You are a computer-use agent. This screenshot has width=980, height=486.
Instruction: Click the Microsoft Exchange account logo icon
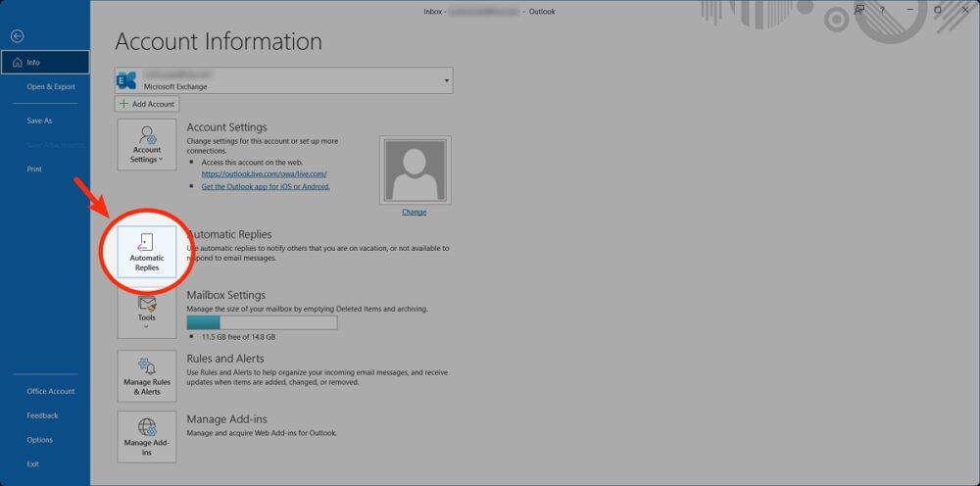[x=126, y=80]
